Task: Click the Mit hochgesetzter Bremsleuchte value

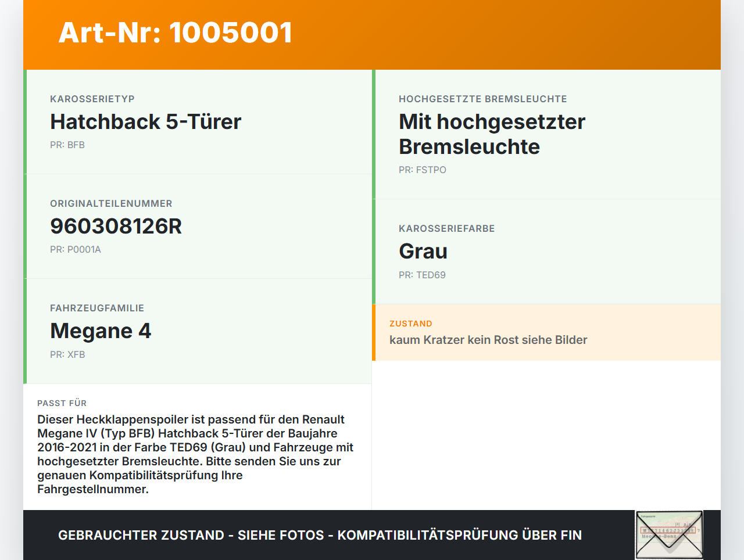Action: click(x=492, y=134)
